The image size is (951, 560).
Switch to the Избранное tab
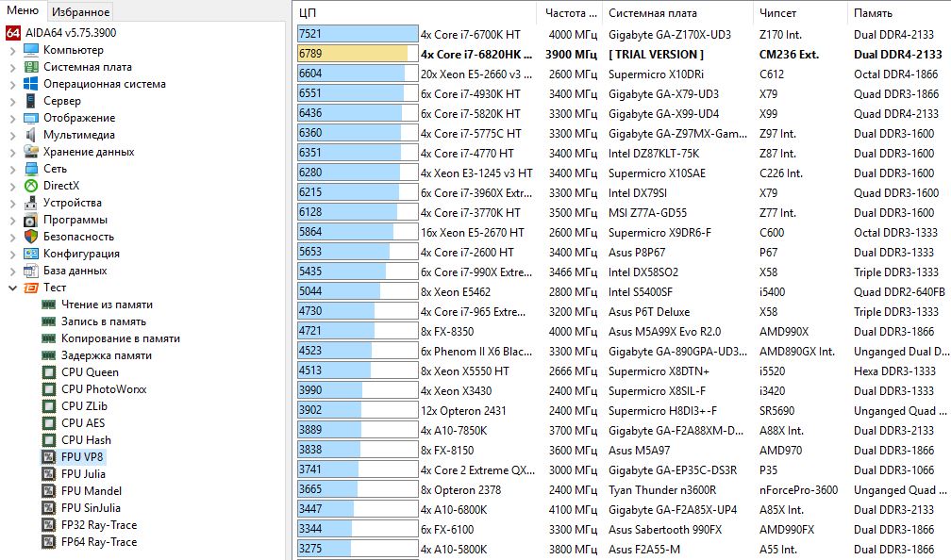[x=81, y=11]
